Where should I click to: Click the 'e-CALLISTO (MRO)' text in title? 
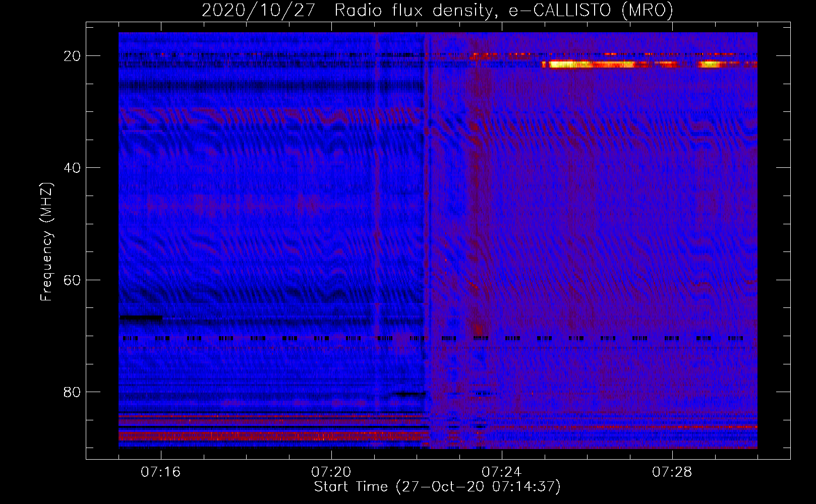pos(591,11)
